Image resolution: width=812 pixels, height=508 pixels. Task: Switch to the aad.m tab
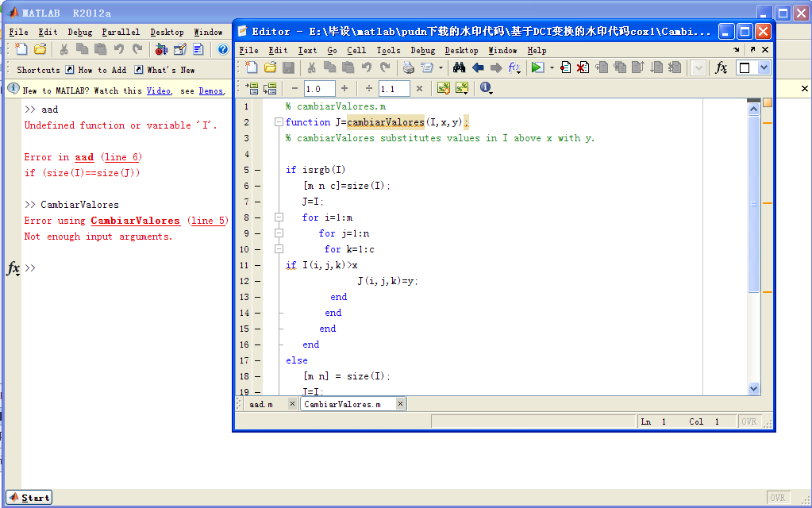click(x=260, y=404)
